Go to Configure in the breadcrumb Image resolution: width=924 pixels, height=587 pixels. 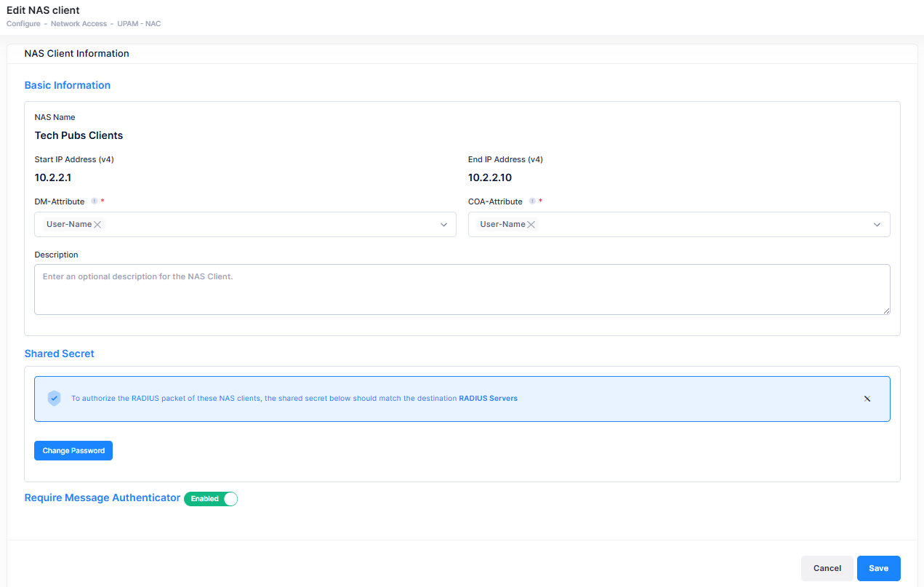pyautogui.click(x=23, y=24)
